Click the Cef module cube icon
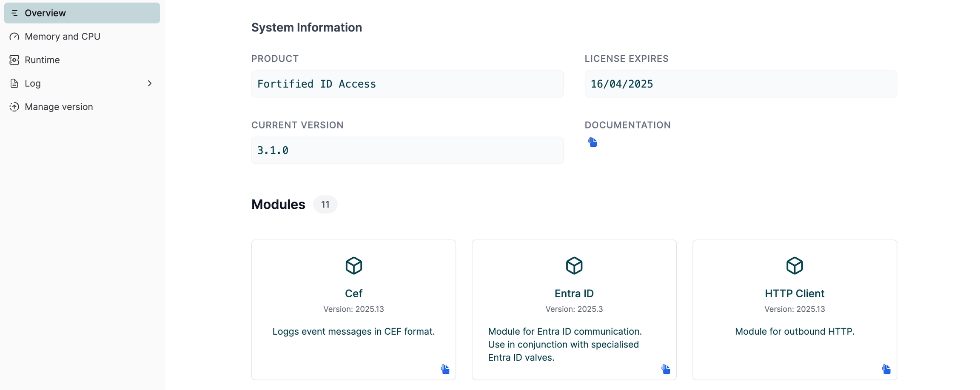 coord(353,266)
